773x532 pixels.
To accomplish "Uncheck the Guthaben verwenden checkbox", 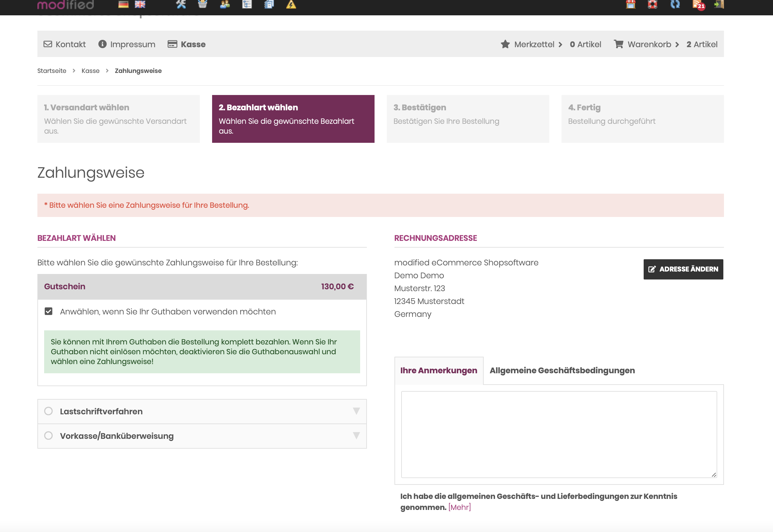I will click(48, 311).
